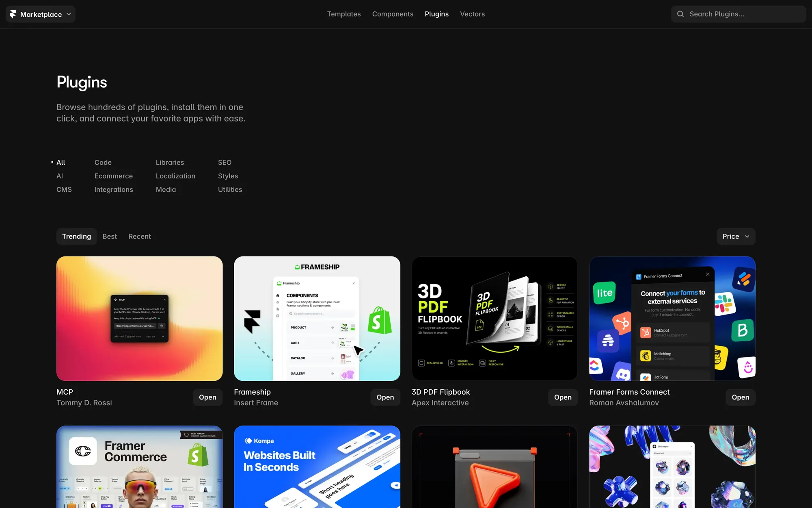Click the Framer Forms Connect thumbnail
Image resolution: width=812 pixels, height=508 pixels.
(672, 319)
